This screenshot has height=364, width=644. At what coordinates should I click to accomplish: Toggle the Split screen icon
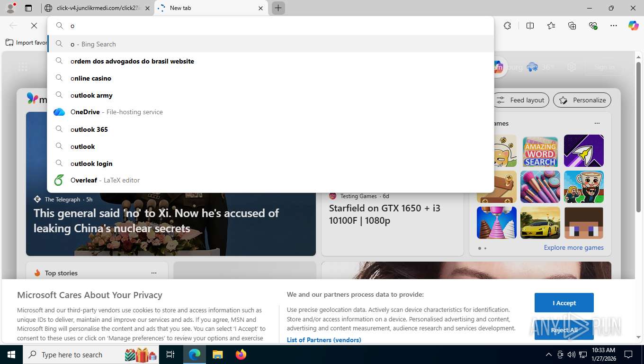click(x=530, y=26)
